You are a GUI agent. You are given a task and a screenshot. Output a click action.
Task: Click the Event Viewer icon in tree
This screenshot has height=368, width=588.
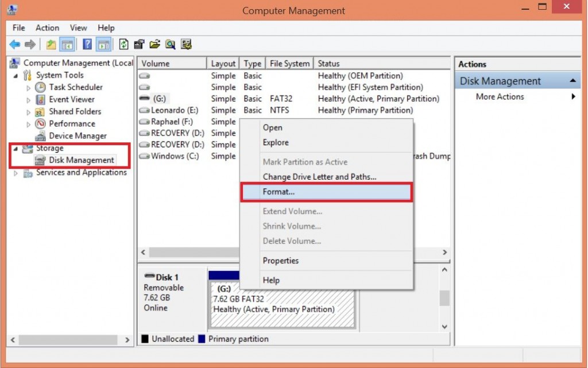(x=40, y=99)
